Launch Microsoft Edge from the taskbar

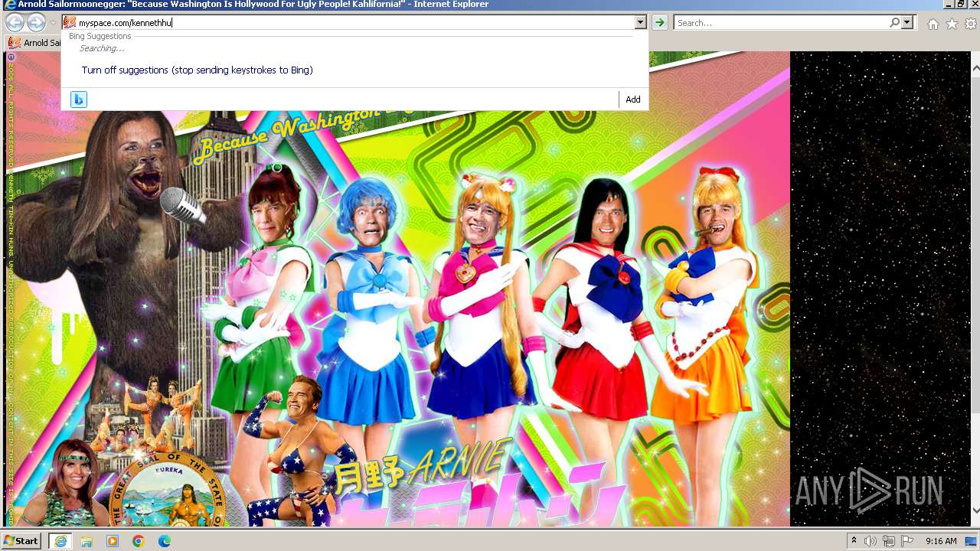(x=165, y=541)
